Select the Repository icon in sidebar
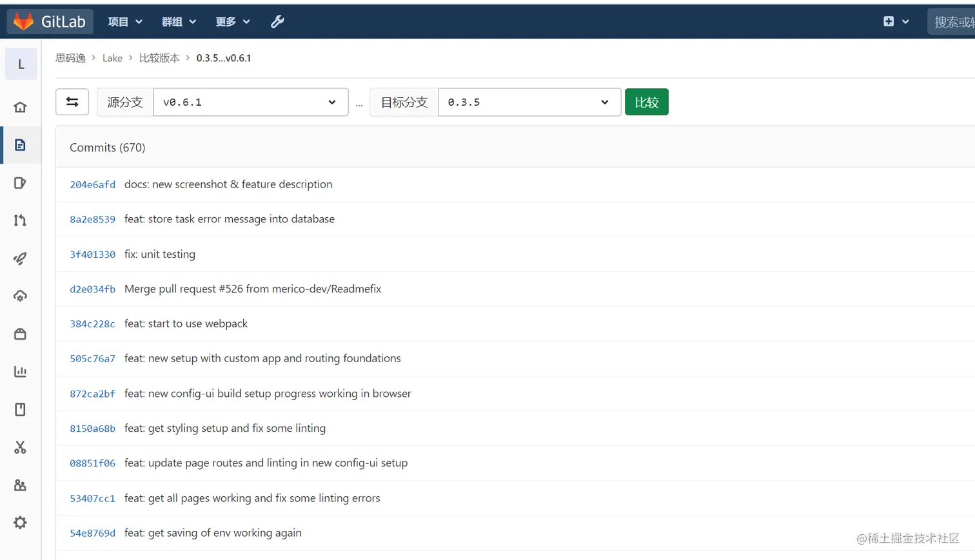 (21, 145)
